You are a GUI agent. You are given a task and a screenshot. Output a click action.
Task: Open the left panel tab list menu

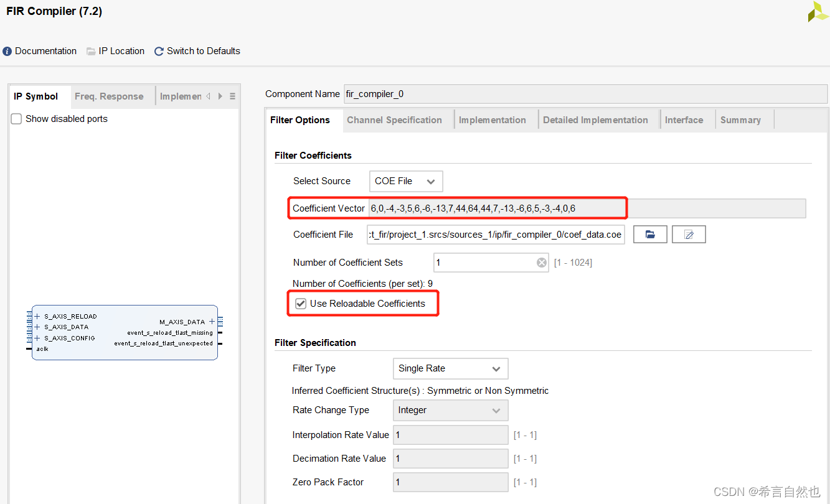coord(232,96)
